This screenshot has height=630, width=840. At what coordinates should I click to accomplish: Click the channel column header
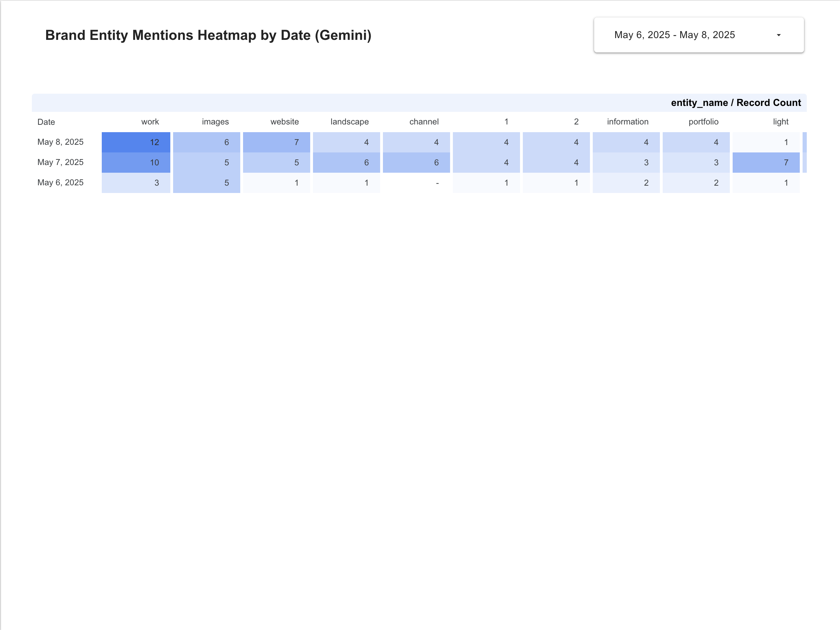(x=424, y=122)
